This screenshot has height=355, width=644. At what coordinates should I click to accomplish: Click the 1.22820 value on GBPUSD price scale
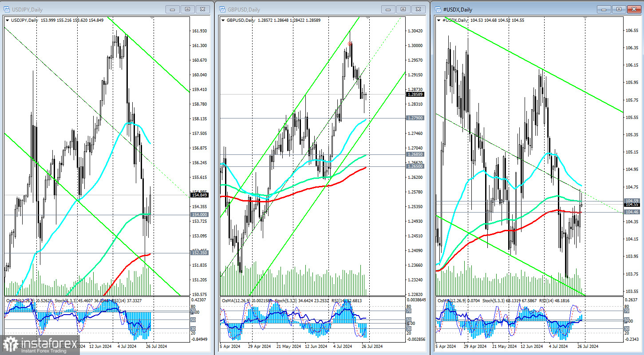point(414,294)
